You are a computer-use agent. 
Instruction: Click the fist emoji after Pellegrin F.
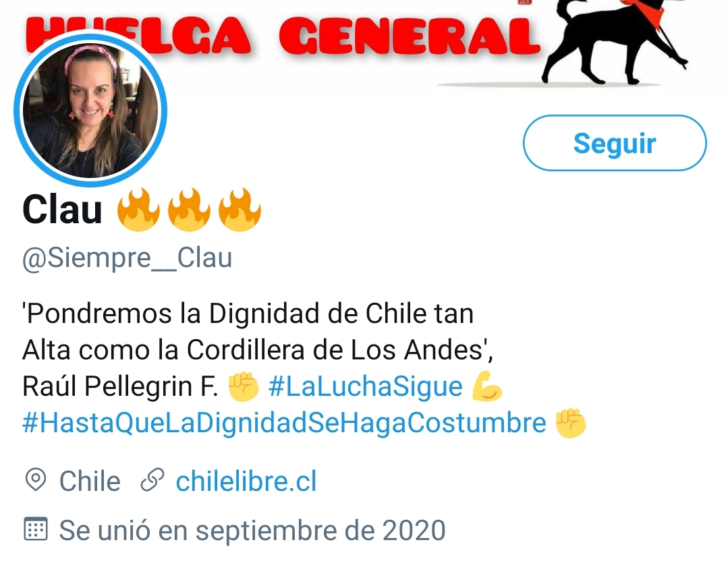coord(244,386)
